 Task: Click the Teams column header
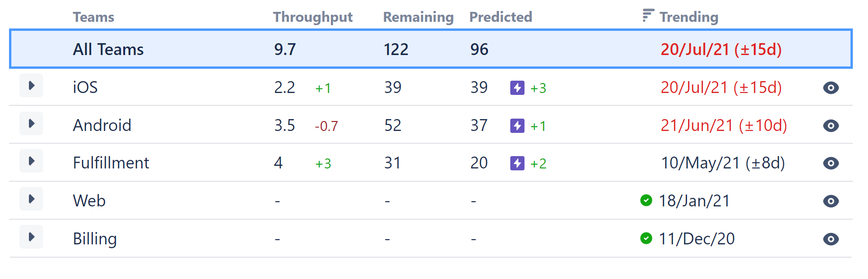point(93,17)
